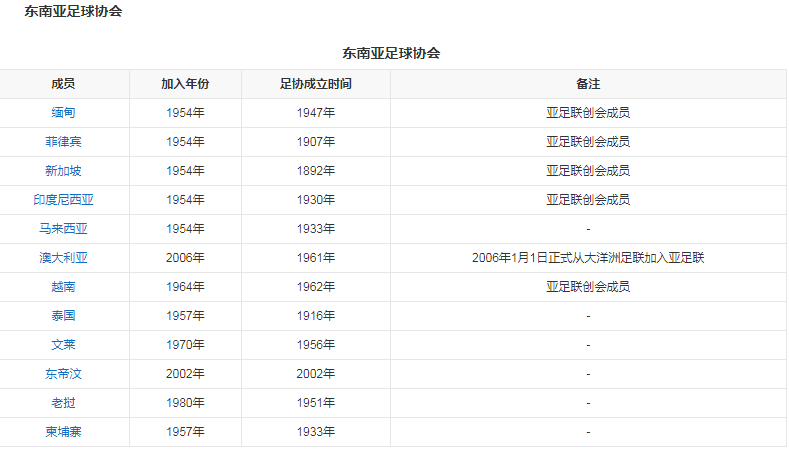The width and height of the screenshot is (789, 449).
Task: Click the note about 大洋洲足联 transfer
Action: coord(588,258)
